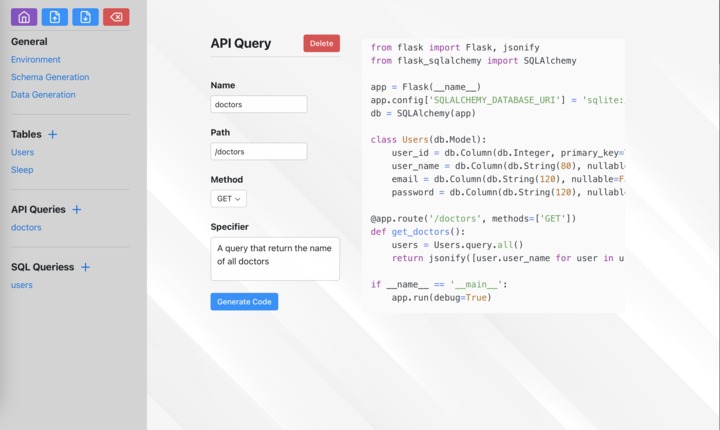Click the 'API Query' heading
720x430 pixels.
click(241, 43)
